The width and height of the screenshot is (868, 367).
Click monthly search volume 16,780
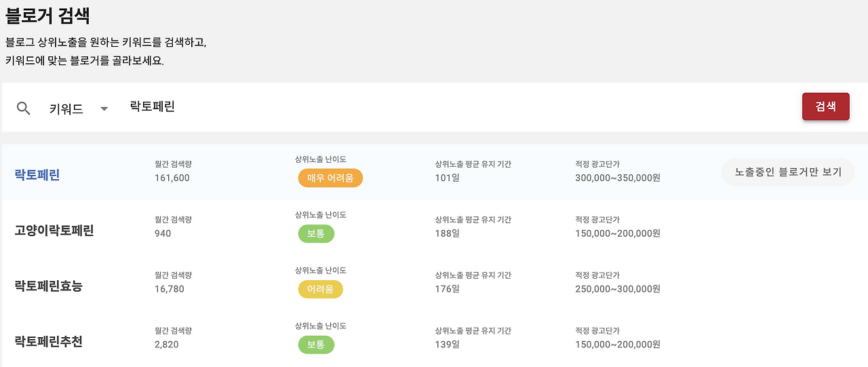[x=170, y=289]
